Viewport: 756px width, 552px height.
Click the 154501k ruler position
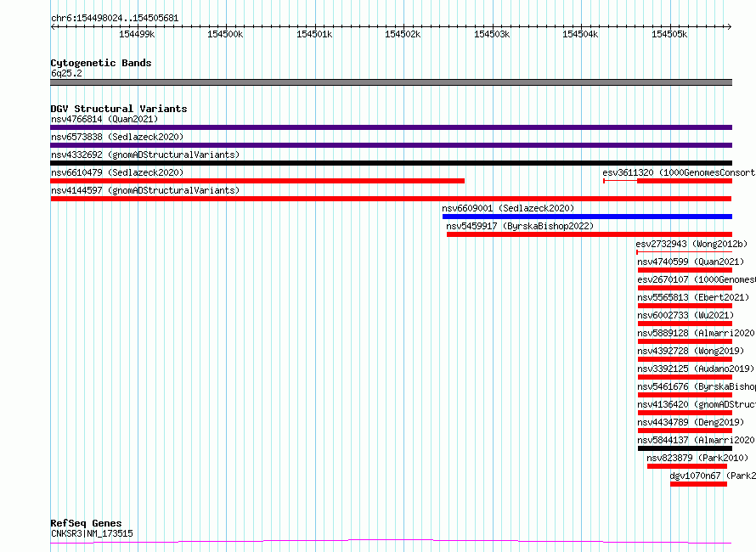point(314,34)
